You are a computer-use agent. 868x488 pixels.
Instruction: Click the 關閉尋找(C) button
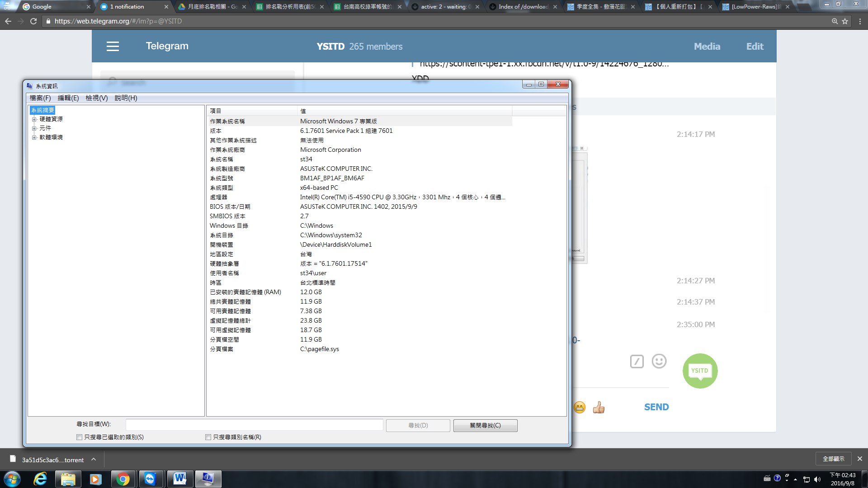[x=485, y=426]
